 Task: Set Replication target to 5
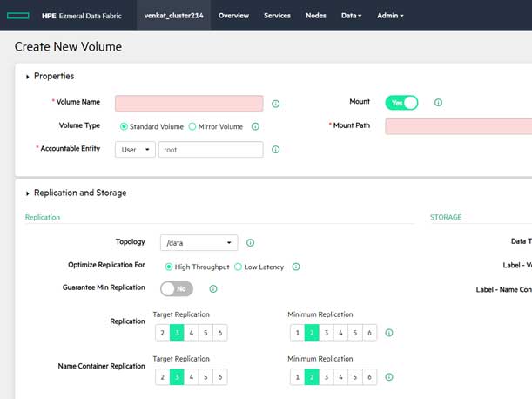205,333
